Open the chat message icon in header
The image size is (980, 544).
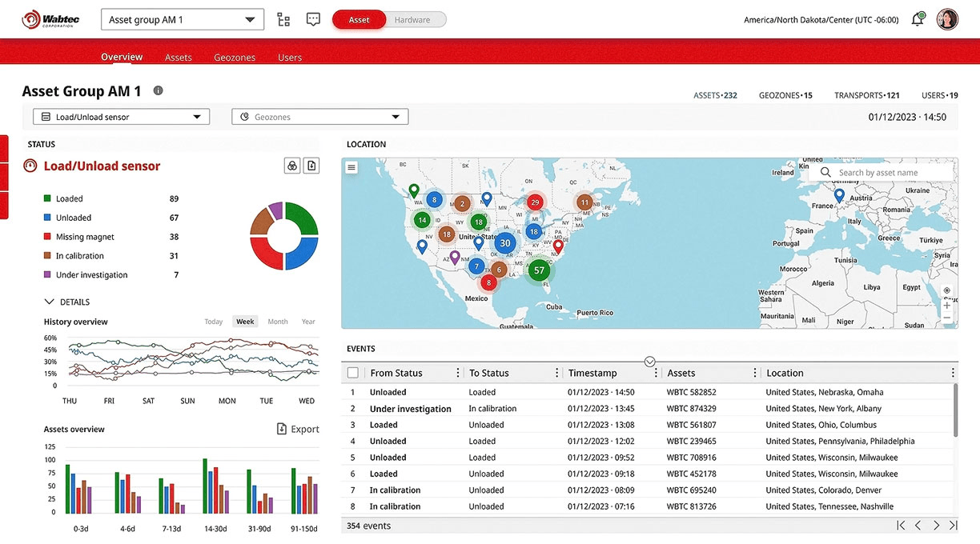point(313,20)
